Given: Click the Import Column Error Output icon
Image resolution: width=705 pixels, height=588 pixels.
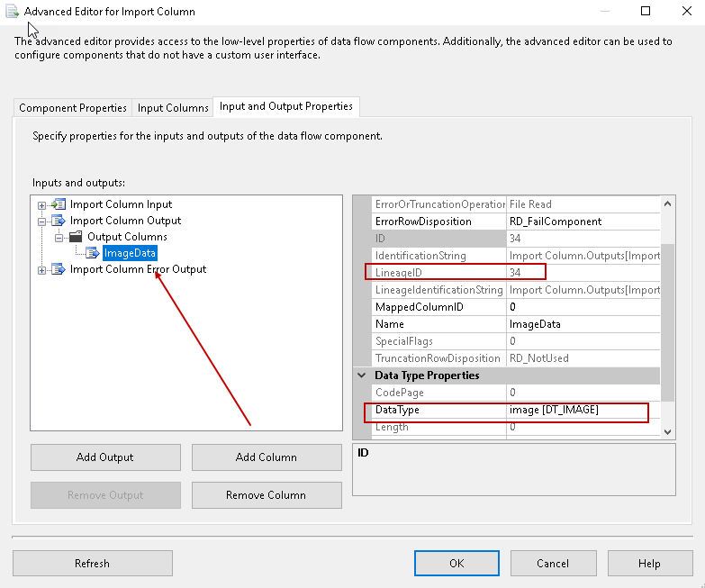Looking at the screenshot, I should [x=59, y=269].
